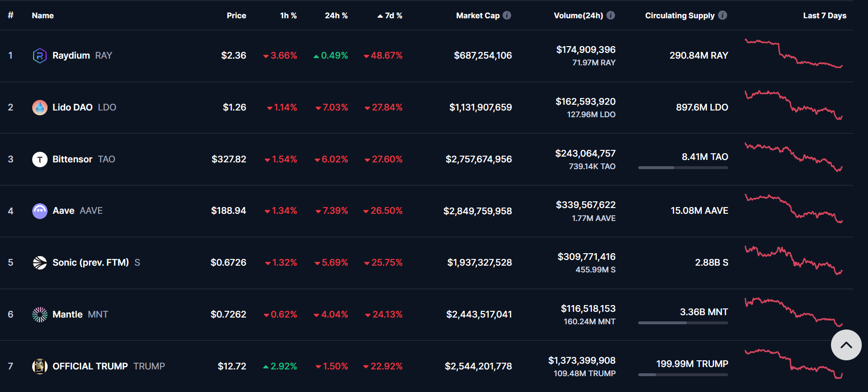Click the Bittensor TAO logo icon

pos(39,159)
